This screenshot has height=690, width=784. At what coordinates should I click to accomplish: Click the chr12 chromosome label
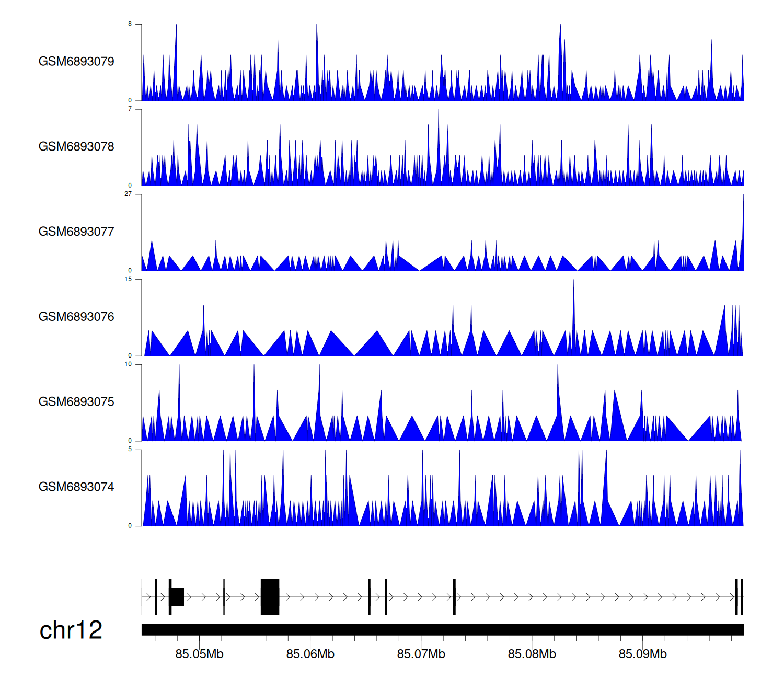coord(71,630)
